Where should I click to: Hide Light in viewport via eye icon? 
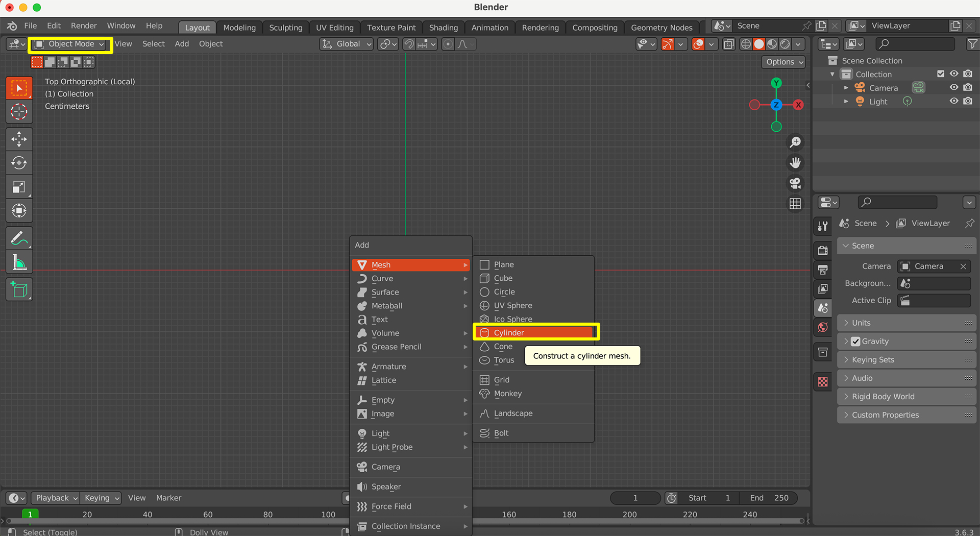(x=954, y=101)
